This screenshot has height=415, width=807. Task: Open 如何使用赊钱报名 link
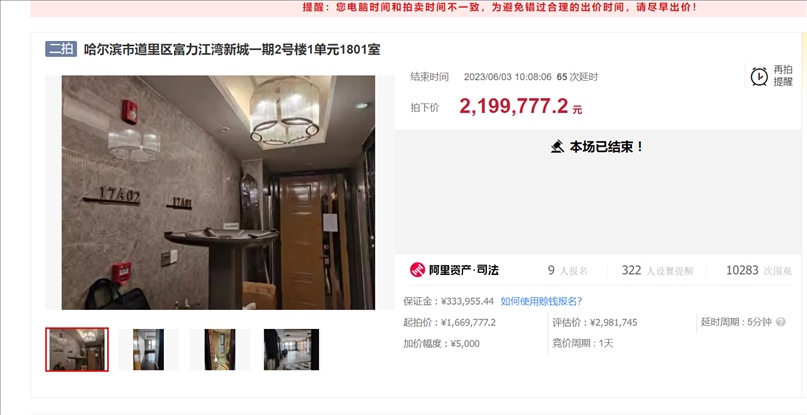(541, 301)
